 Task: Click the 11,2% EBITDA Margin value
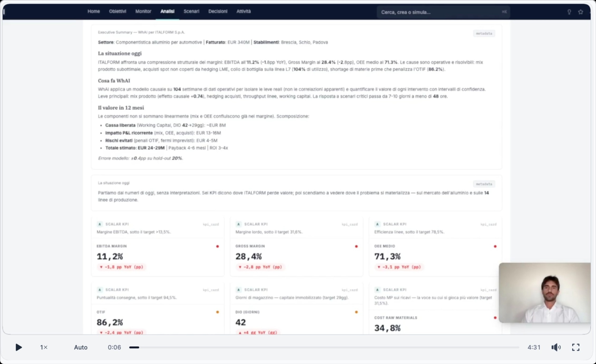click(110, 256)
